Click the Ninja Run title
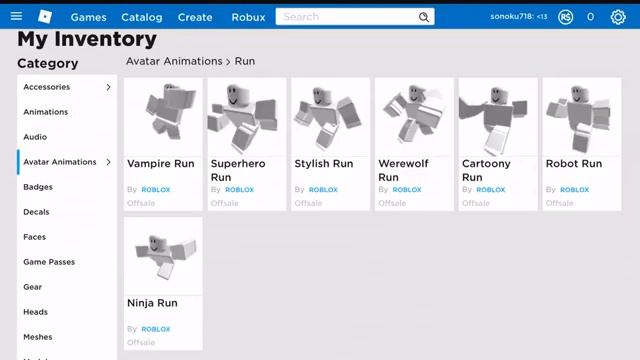The height and width of the screenshot is (360, 640). pos(152,303)
